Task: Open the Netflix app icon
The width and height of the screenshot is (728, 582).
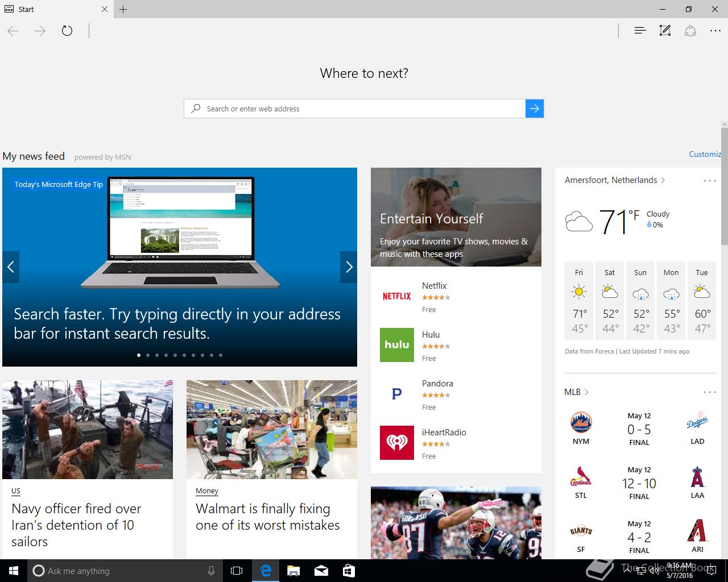Action: click(397, 296)
